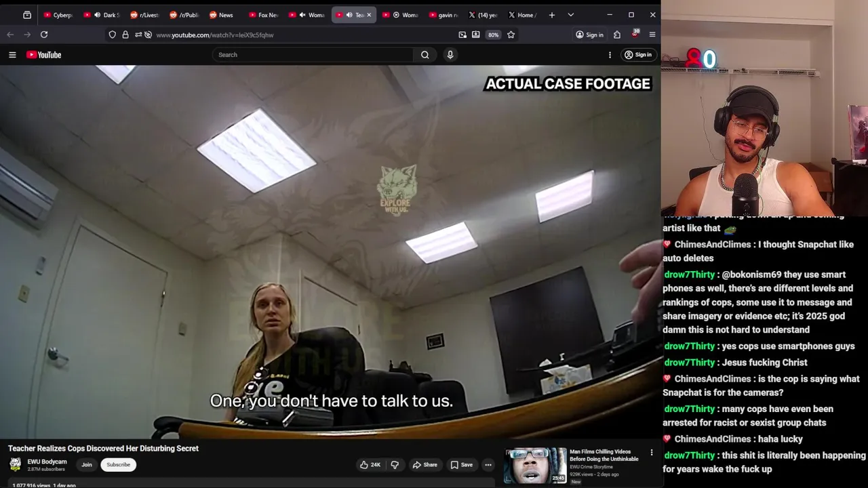Screen dimensions: 868x488
Task: Minimize the browser window
Action: pyautogui.click(x=610, y=15)
